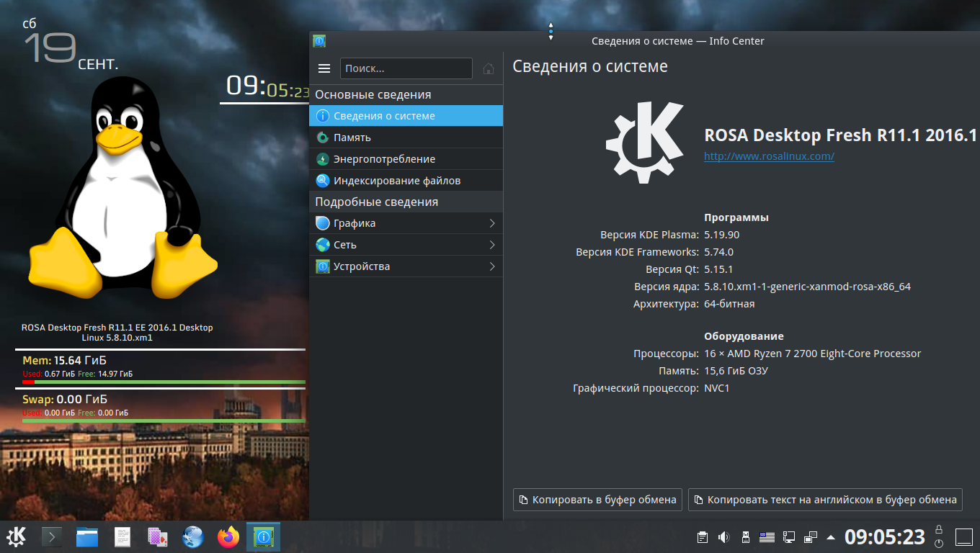Expand the Устройства section
The width and height of the screenshot is (980, 553).
(406, 266)
